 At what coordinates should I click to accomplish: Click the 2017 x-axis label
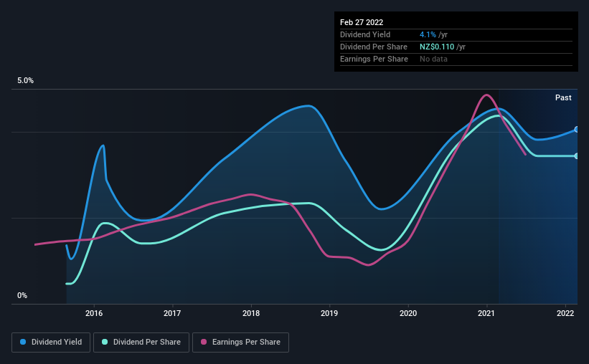pos(172,313)
